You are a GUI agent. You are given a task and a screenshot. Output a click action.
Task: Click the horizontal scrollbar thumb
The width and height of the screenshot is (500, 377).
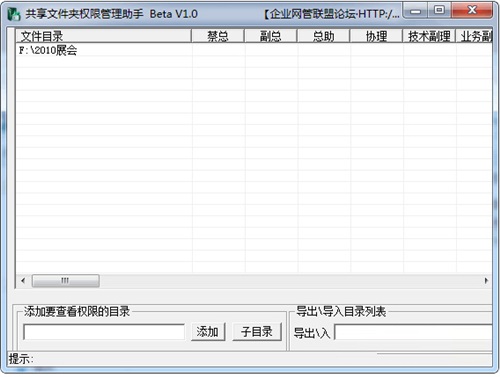click(x=65, y=281)
